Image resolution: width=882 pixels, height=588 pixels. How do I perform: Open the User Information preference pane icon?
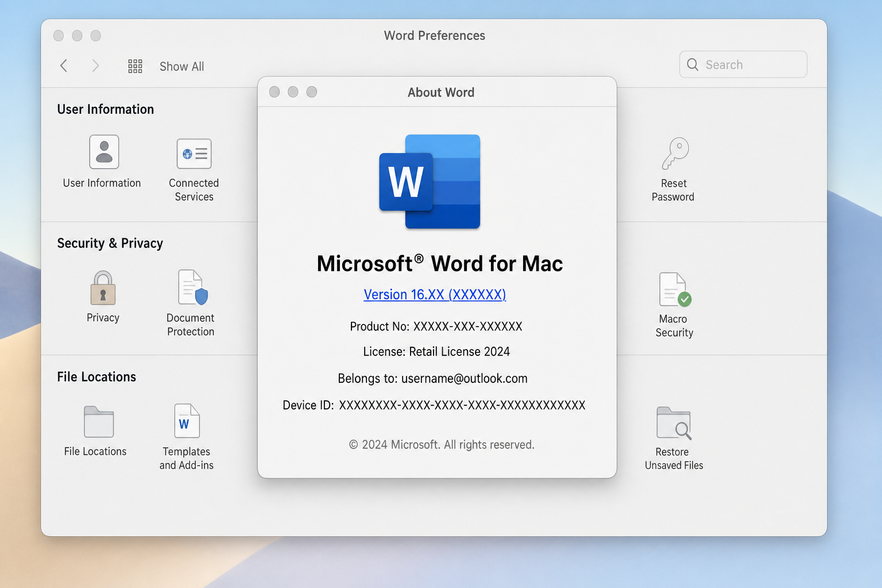click(x=104, y=152)
